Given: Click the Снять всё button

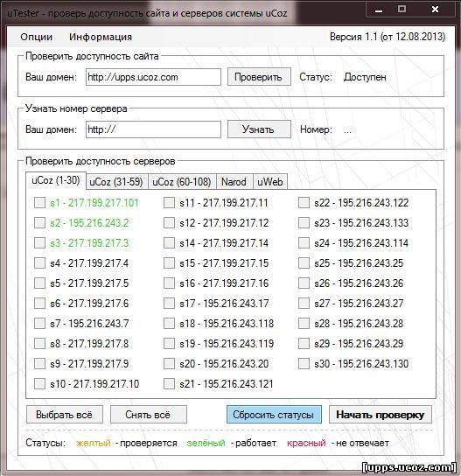Looking at the screenshot, I should click(x=149, y=415).
